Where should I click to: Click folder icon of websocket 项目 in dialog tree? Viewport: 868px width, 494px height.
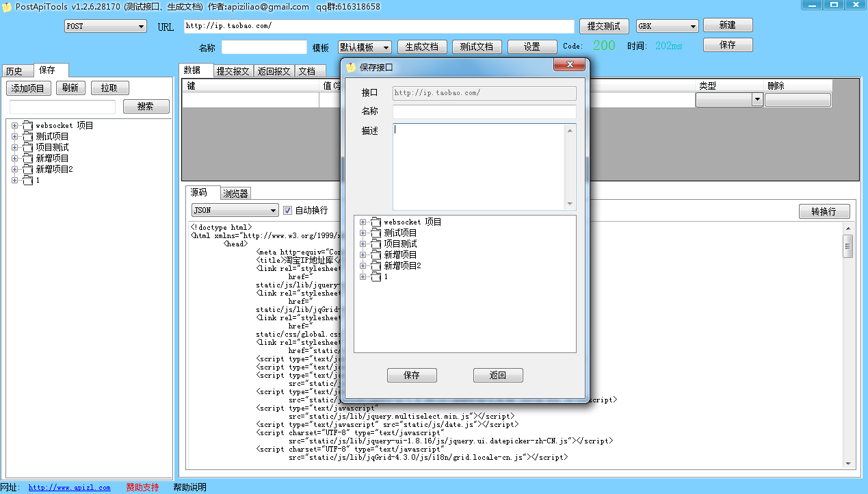(376, 222)
